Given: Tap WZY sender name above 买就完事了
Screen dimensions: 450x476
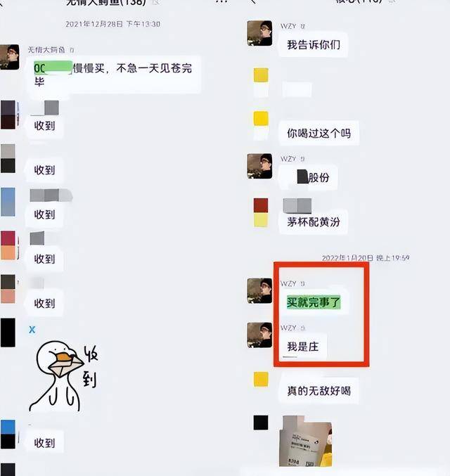Looking at the screenshot, I should point(288,284).
